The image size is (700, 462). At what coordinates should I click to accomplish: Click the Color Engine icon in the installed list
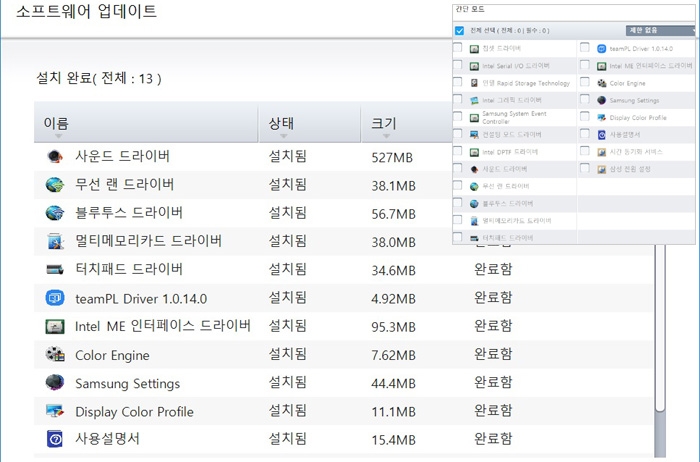pos(55,354)
